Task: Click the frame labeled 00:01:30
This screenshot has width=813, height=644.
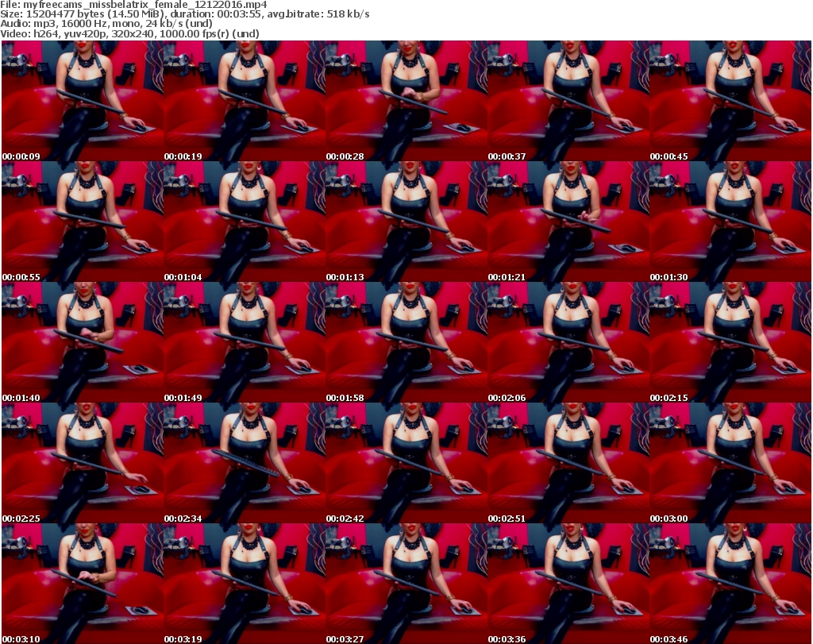Action: 730,222
